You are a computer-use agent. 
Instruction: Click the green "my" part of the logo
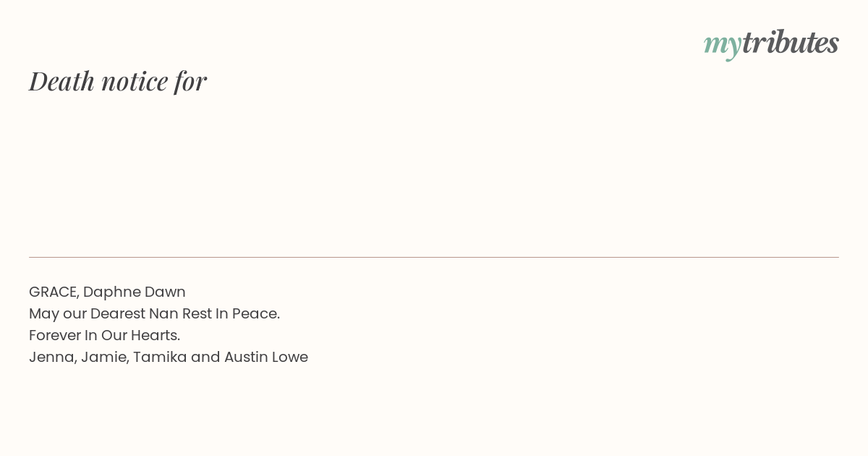coord(723,46)
